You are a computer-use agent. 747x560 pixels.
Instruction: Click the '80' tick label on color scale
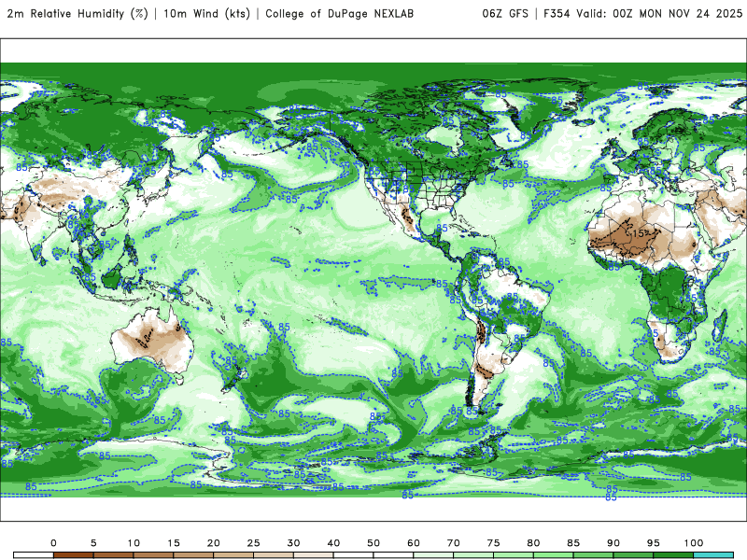(533, 543)
